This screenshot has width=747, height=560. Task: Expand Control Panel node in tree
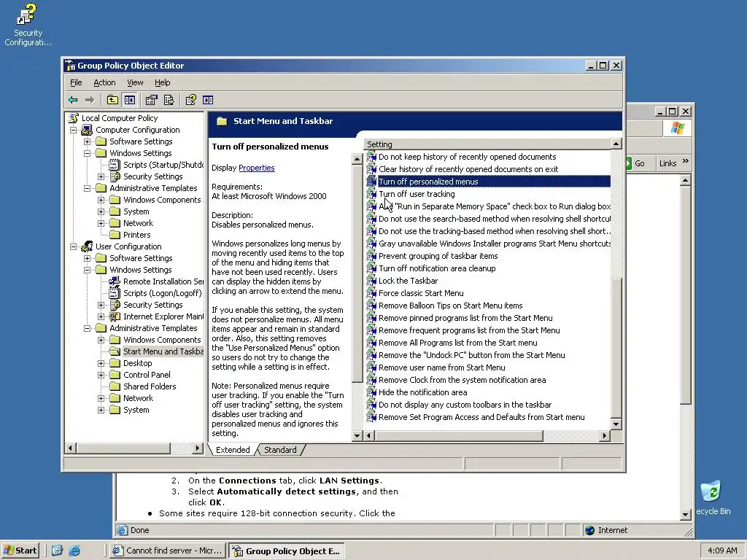click(x=101, y=375)
